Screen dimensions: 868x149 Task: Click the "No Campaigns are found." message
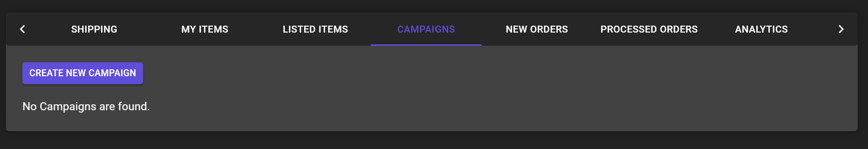click(86, 106)
